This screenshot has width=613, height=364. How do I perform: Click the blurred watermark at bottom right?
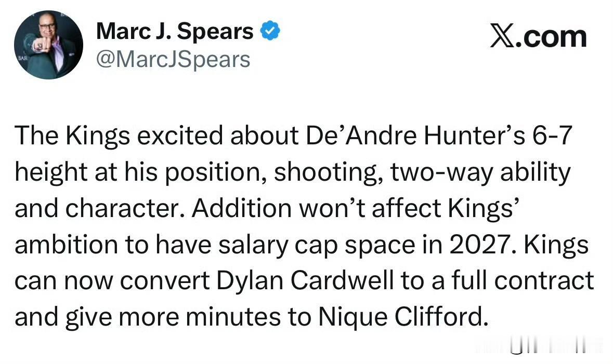click(541, 345)
